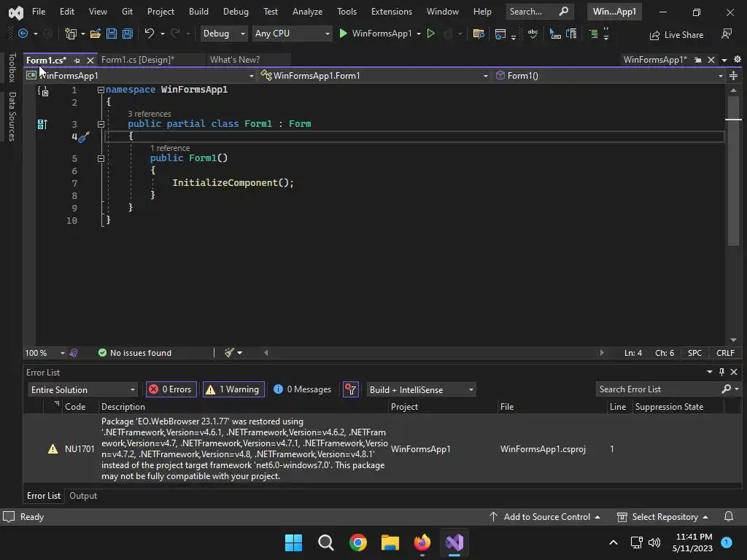Screen dimensions: 747x560
Task: Click the browser window home toolbar icon
Action: tap(500, 34)
